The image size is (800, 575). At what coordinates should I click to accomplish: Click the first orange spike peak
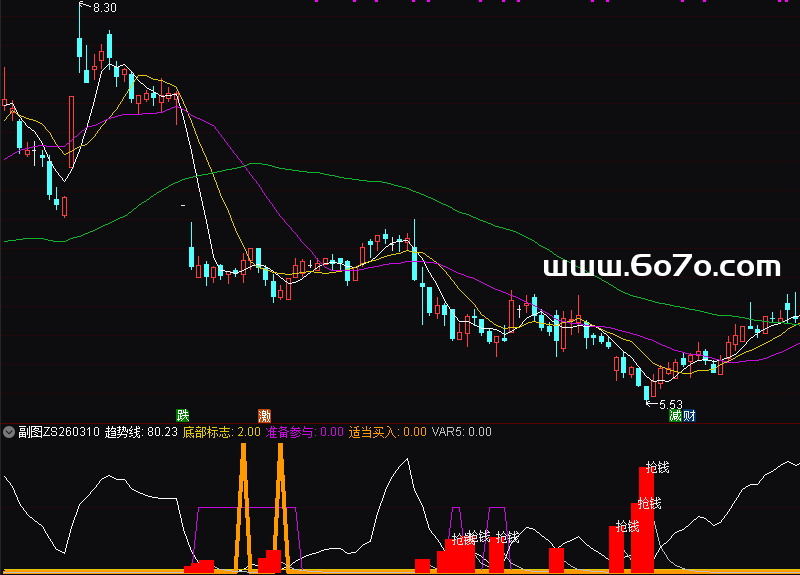(x=242, y=449)
